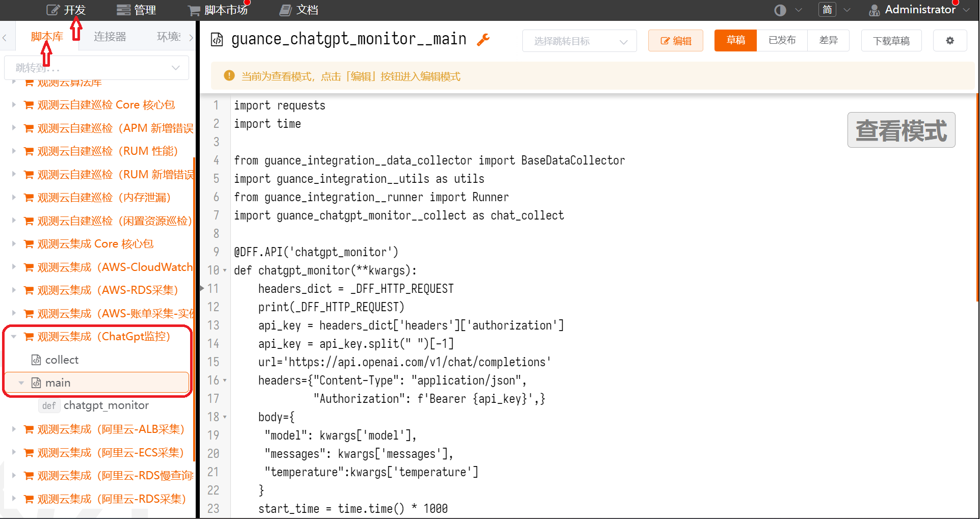Click the 编辑 button
This screenshot has width=980, height=519.
[676, 41]
